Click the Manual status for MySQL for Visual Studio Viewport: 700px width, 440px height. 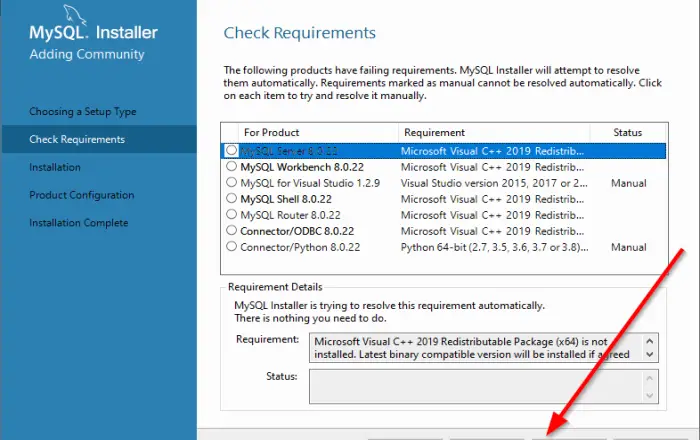pos(629,183)
